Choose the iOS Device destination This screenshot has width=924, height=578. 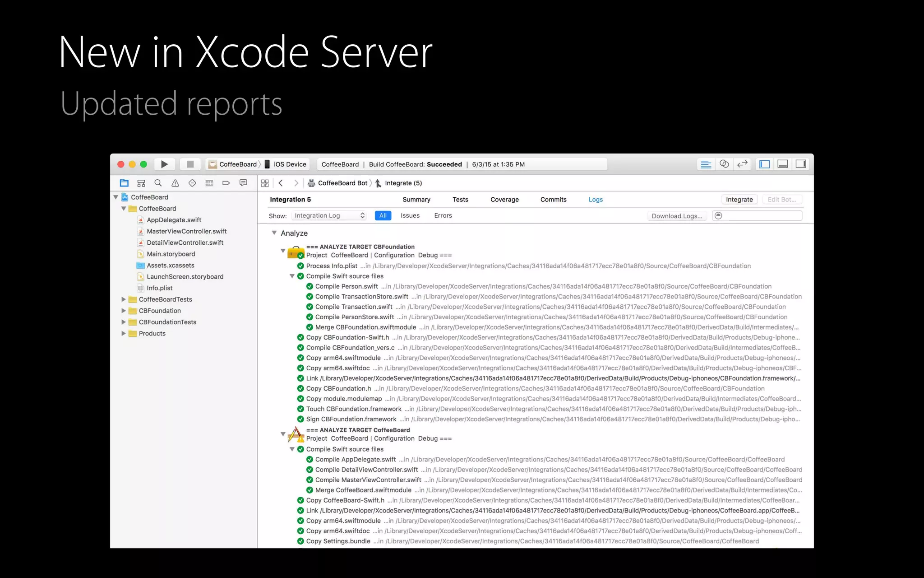(285, 164)
